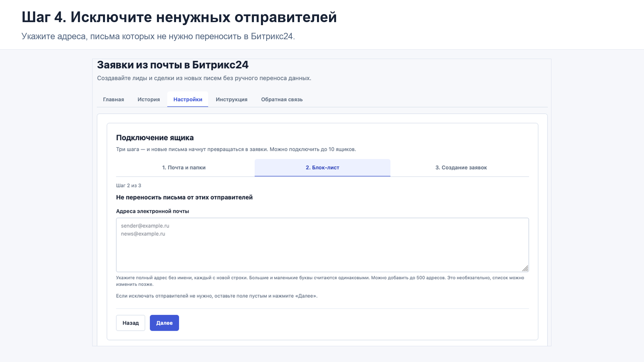Select step 2. Блок-лист
The width and height of the screenshot is (644, 362).
click(322, 168)
